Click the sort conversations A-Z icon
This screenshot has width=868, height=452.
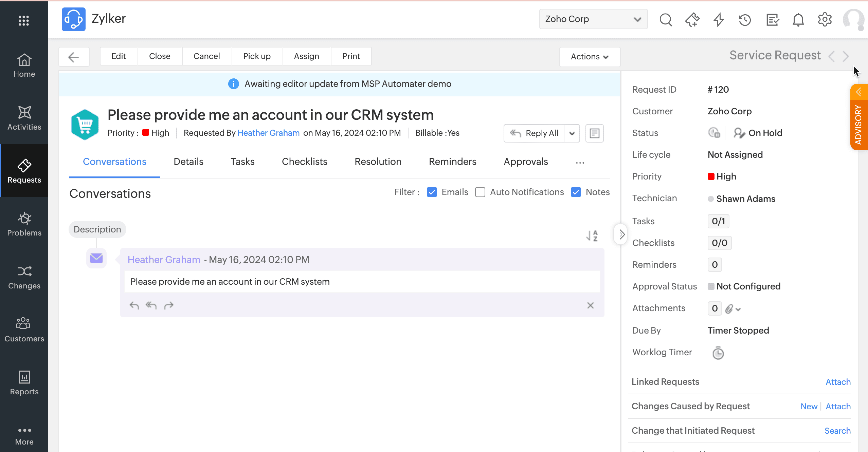coord(592,236)
